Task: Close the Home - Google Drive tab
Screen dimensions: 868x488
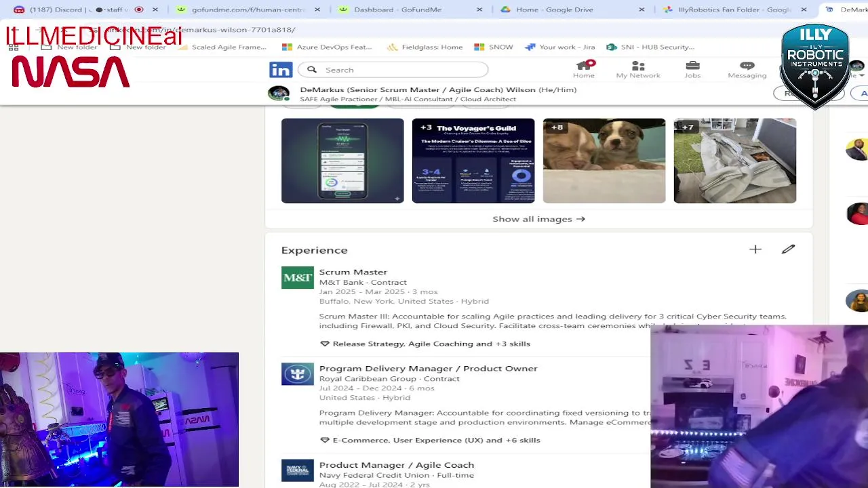Action: click(642, 9)
